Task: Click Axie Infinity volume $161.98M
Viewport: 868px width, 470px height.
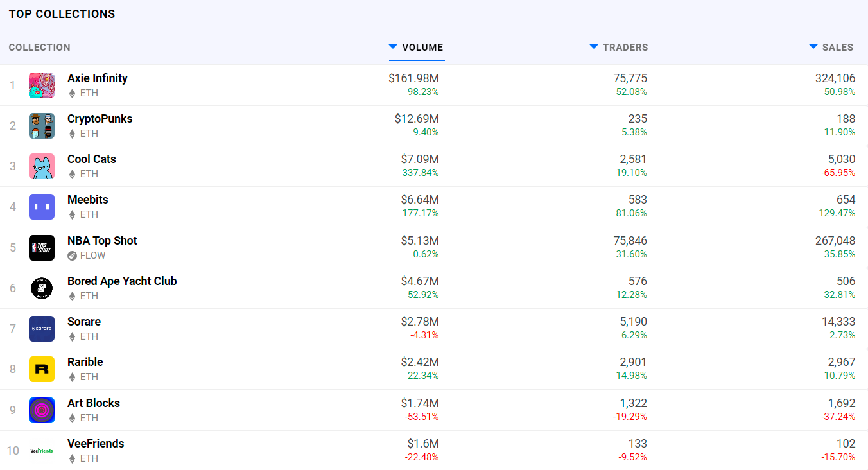Action: pyautogui.click(x=413, y=78)
